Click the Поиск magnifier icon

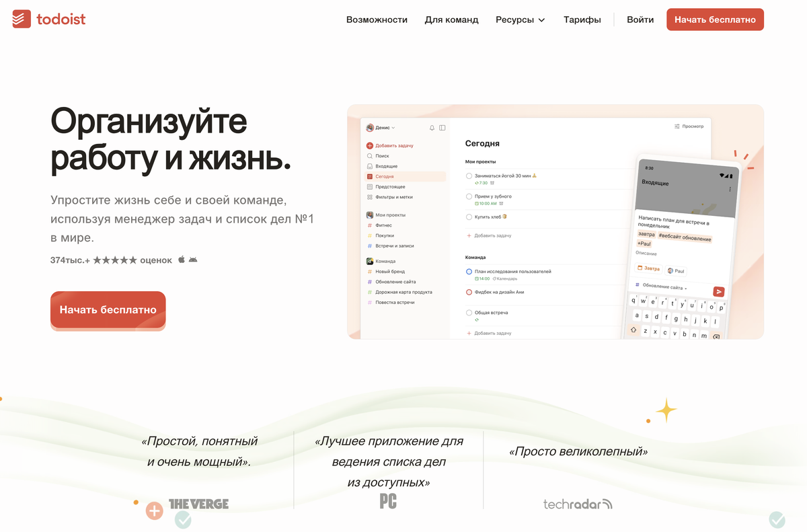click(x=370, y=156)
